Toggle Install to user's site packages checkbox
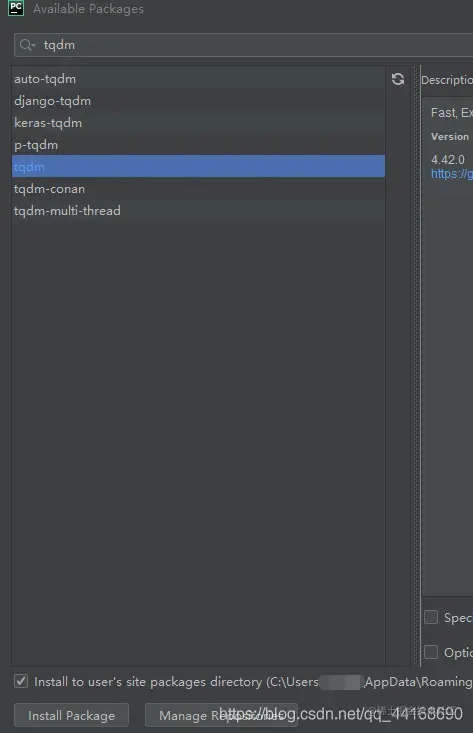473x733 pixels. tap(21, 681)
